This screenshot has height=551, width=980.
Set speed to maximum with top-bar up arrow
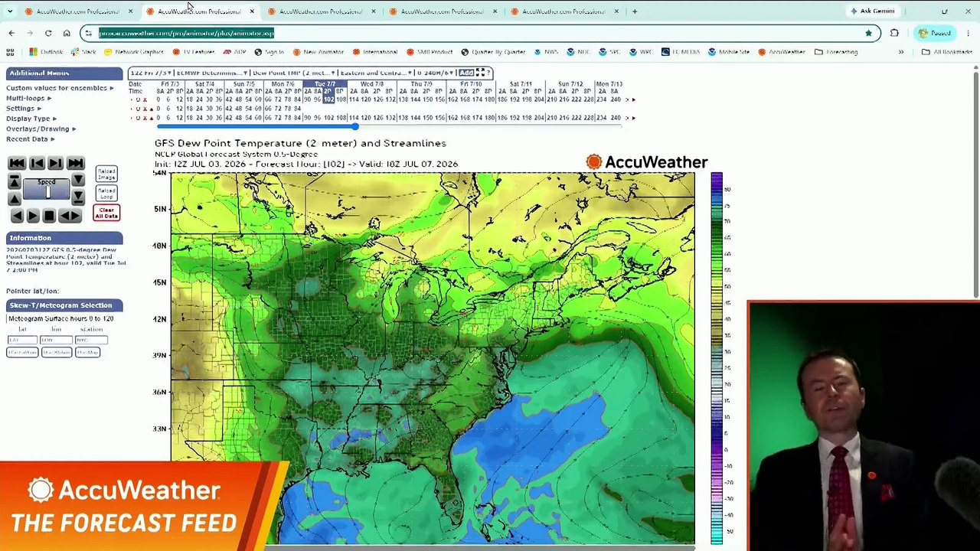pos(15,181)
